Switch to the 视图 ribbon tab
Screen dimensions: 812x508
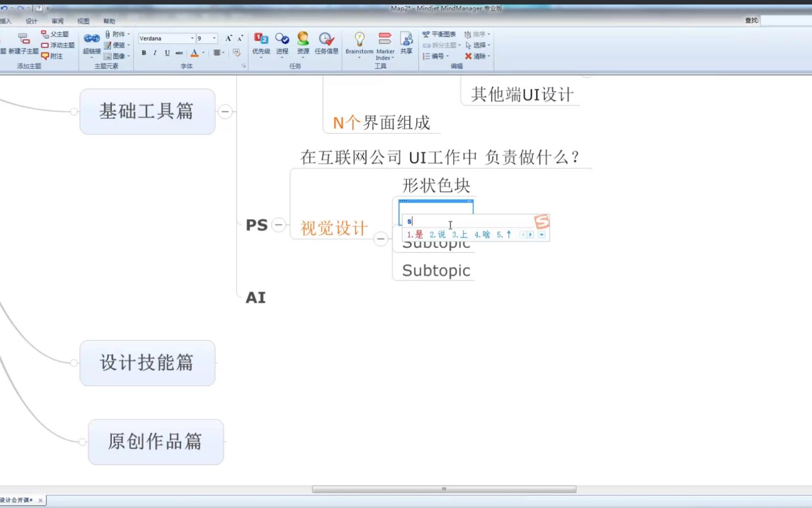pos(82,21)
